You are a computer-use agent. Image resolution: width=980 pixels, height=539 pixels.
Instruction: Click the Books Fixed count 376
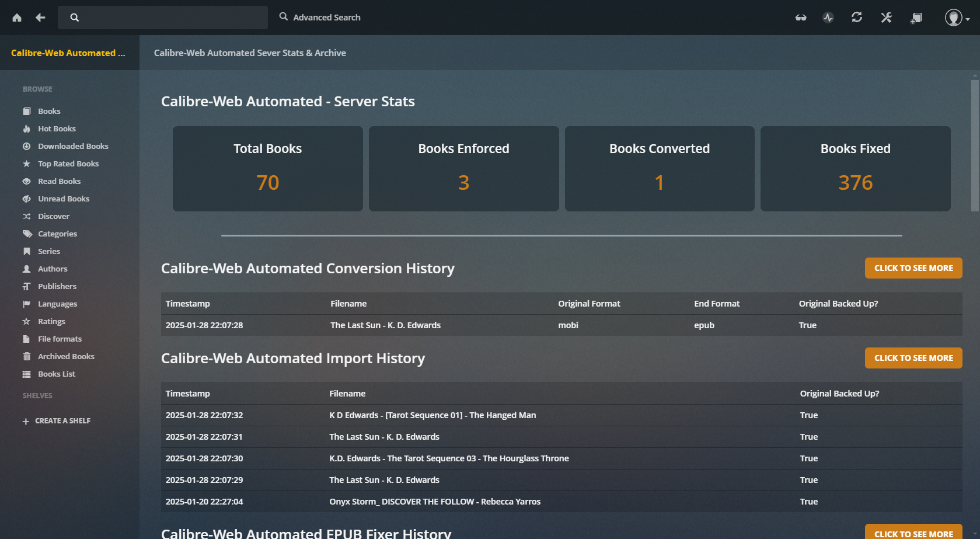click(856, 183)
